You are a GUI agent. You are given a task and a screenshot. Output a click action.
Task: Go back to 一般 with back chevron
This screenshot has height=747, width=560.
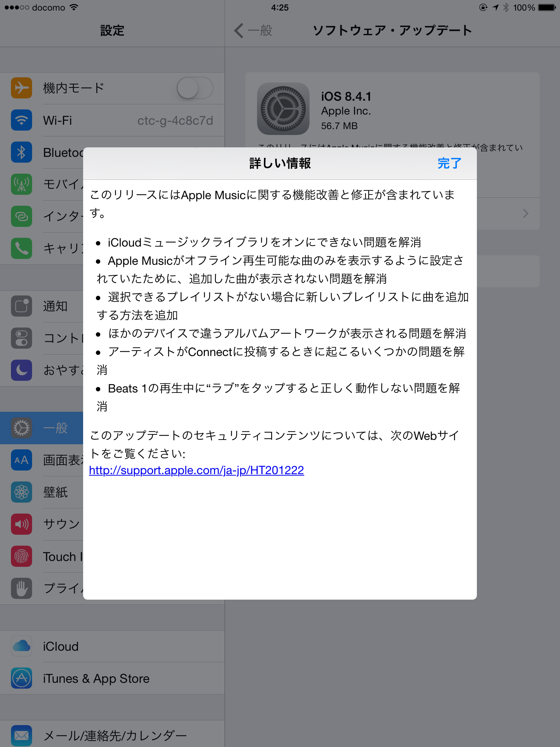[253, 31]
